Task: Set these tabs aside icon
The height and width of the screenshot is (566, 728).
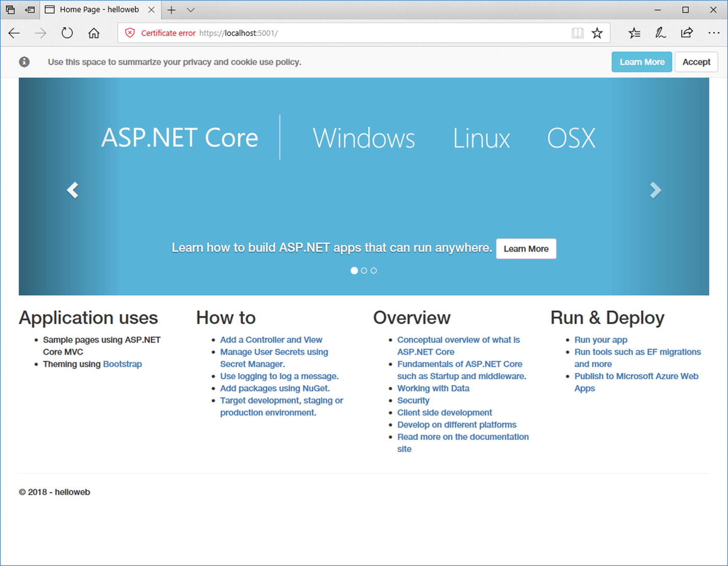Action: point(30,10)
